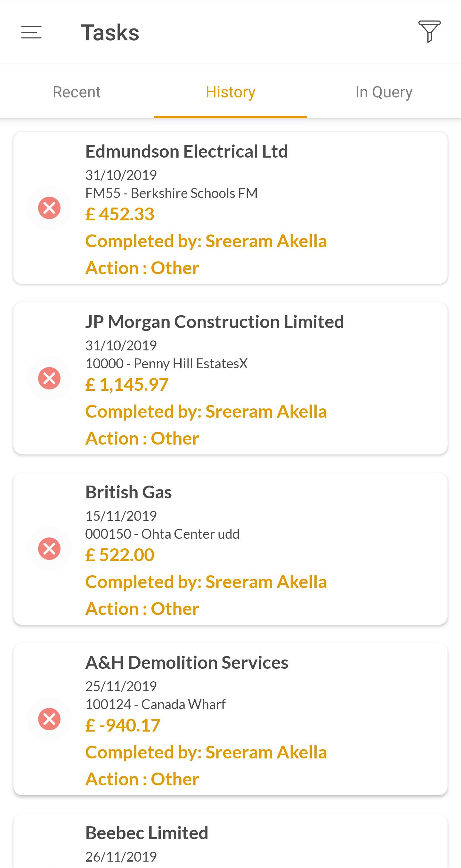Tap the £ -940.17 amount
Viewport: 461px width, 868px height.
(123, 725)
